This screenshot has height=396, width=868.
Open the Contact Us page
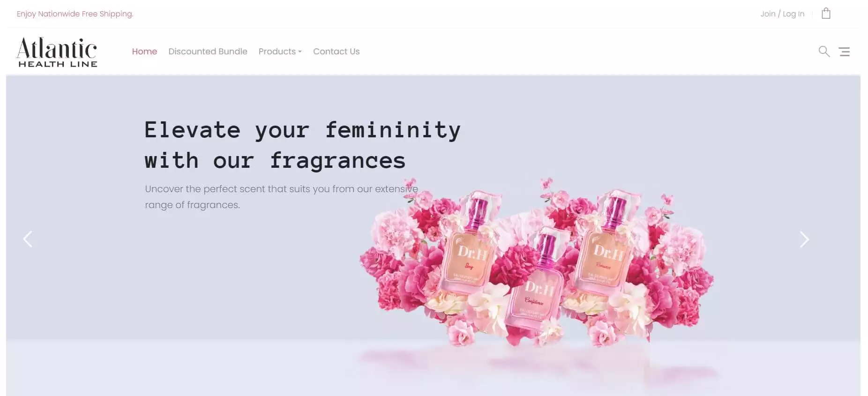point(336,52)
